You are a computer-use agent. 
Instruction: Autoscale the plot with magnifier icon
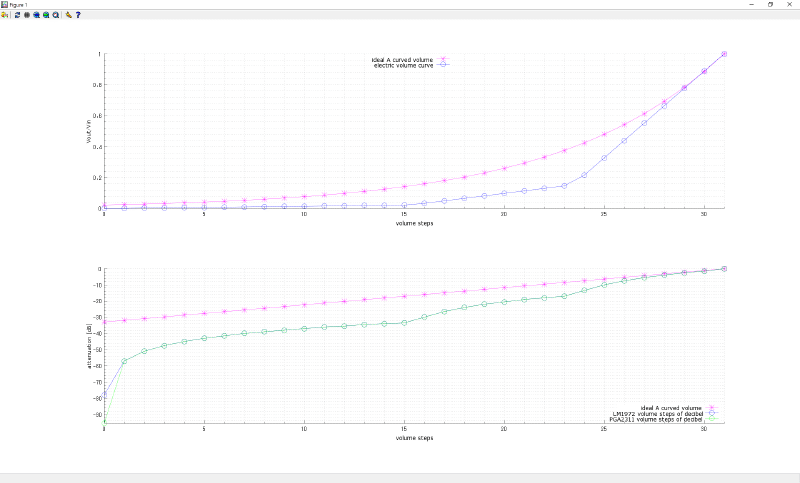point(56,15)
